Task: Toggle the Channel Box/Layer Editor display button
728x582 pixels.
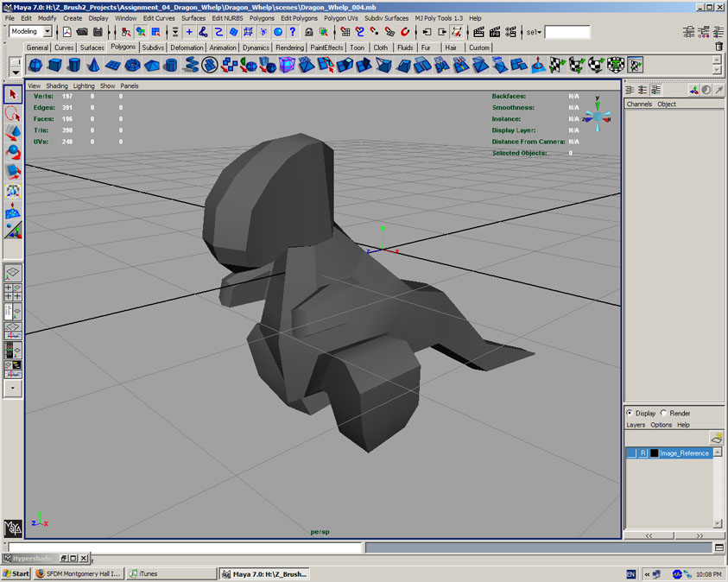Action: (719, 32)
